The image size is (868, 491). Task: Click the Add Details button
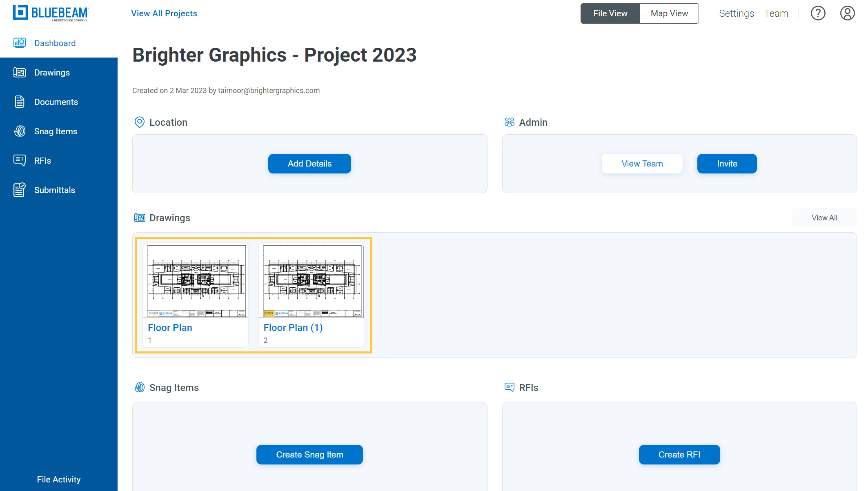pyautogui.click(x=309, y=164)
